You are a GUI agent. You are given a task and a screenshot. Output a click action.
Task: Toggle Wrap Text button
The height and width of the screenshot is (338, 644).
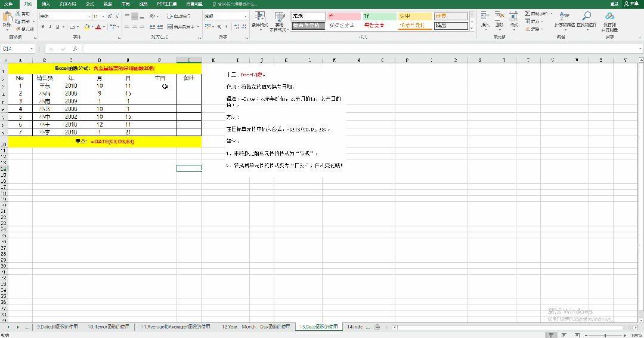(x=179, y=16)
